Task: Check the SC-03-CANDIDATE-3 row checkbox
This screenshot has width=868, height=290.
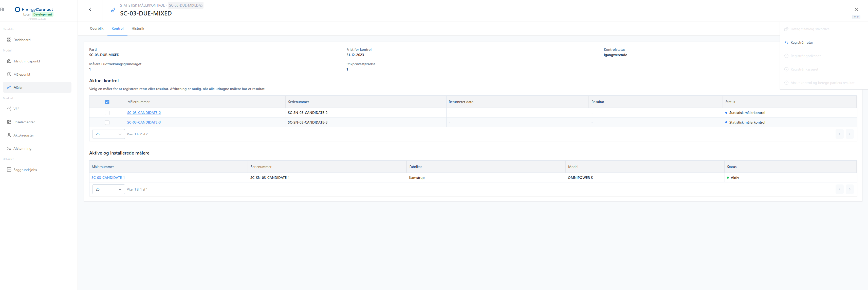Action: (x=107, y=122)
